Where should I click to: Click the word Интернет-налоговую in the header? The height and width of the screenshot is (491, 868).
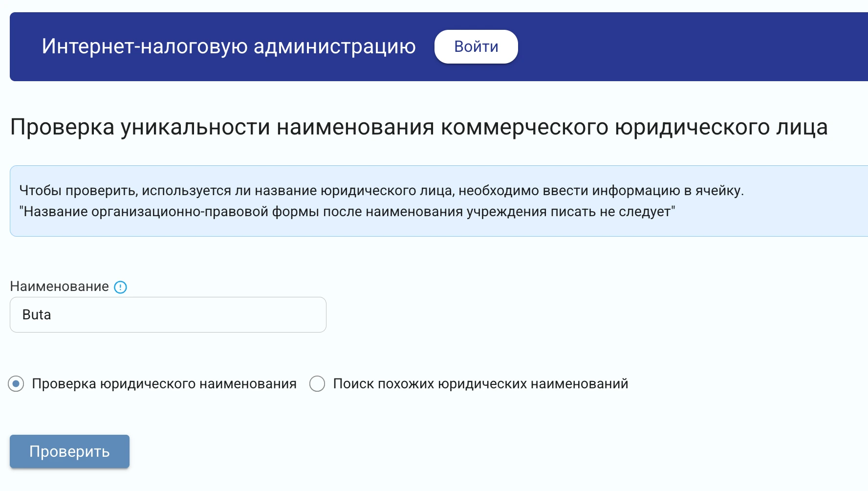click(x=145, y=46)
